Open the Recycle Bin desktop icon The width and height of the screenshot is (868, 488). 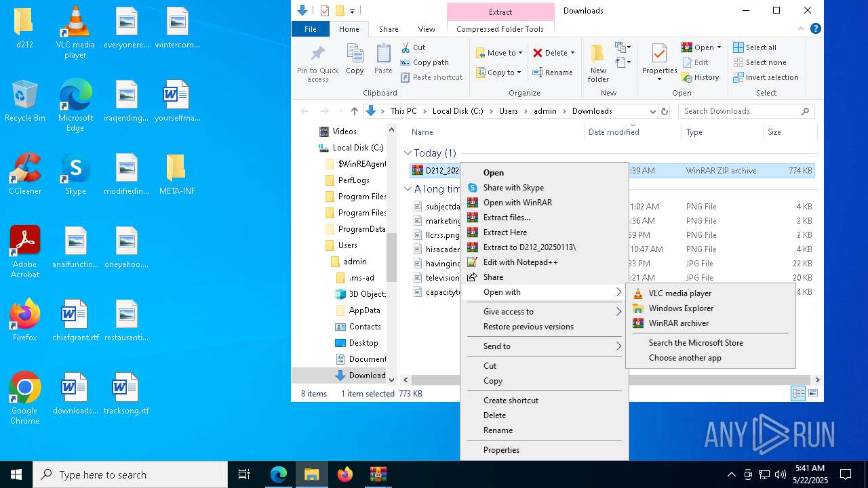point(25,102)
